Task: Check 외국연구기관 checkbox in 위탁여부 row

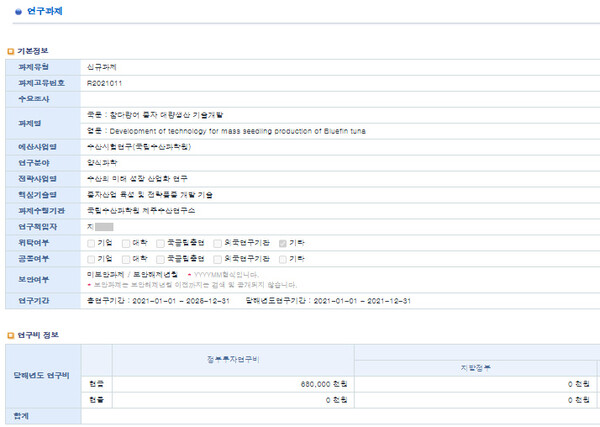Action: (x=217, y=243)
